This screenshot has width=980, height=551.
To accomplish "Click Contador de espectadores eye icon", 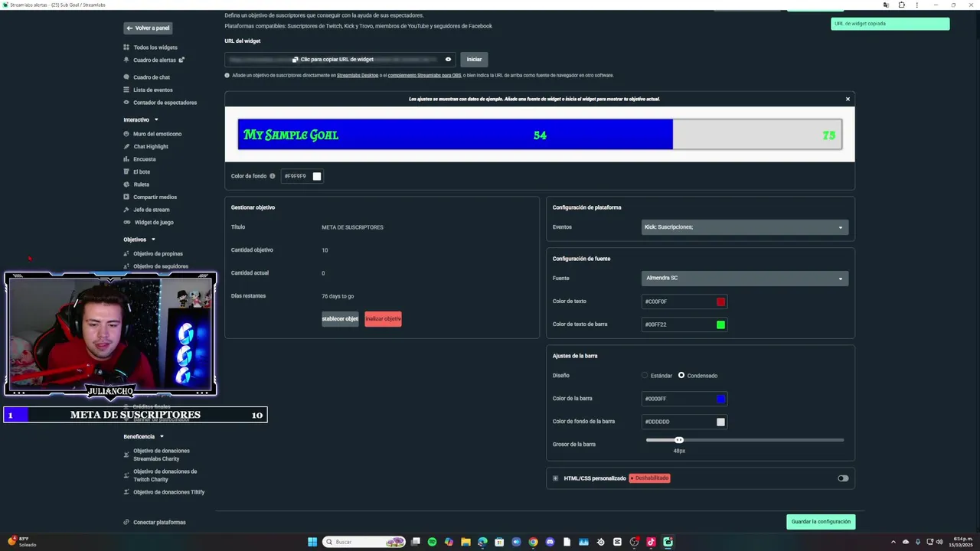I will coord(126,103).
